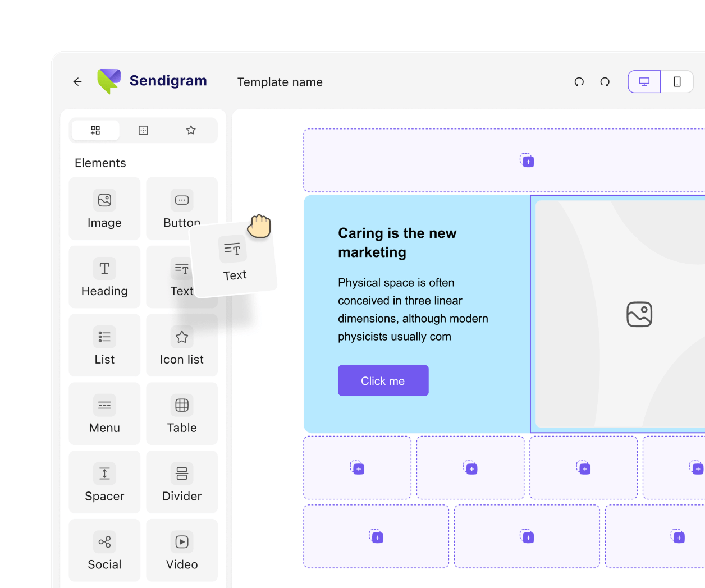Screen dimensions: 705x588
Task: Select the Social element icon
Action: coord(104,542)
